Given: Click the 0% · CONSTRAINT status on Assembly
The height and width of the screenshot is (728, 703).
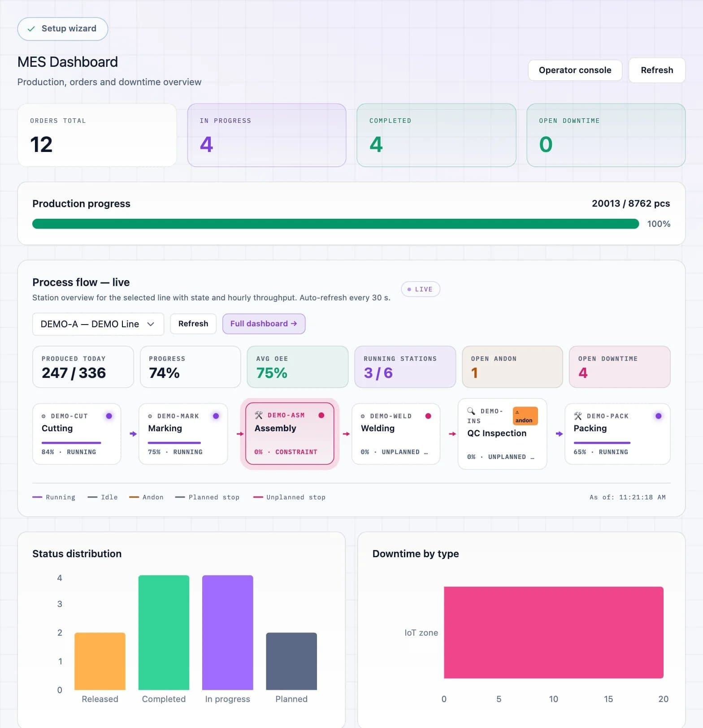Looking at the screenshot, I should (x=286, y=452).
